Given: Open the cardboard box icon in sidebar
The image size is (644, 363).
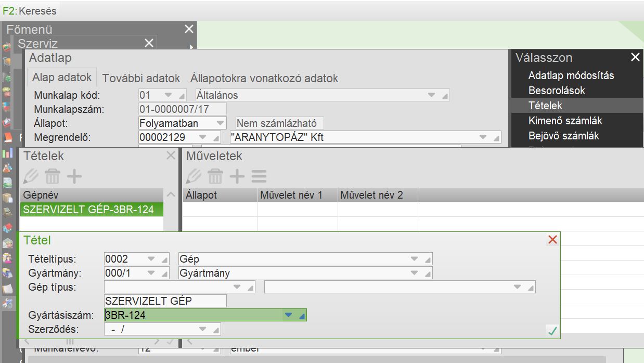Looking at the screenshot, I should point(7,198).
